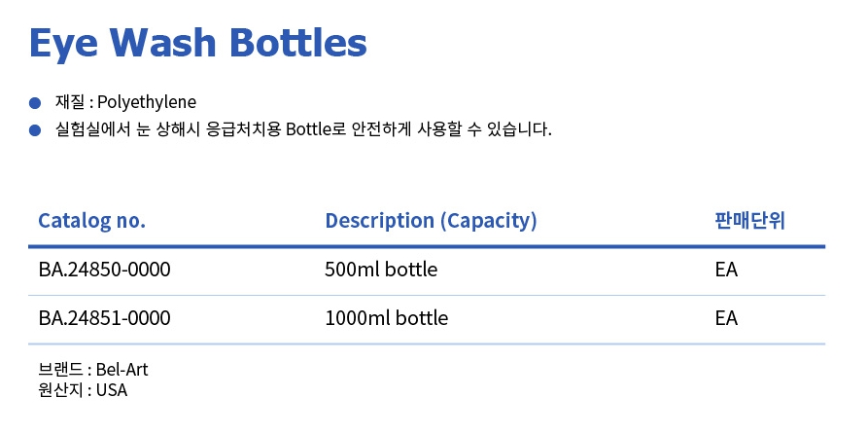This screenshot has height=434, width=868.
Task: Click EA in the 1000ml bottle row
Action: (x=726, y=318)
